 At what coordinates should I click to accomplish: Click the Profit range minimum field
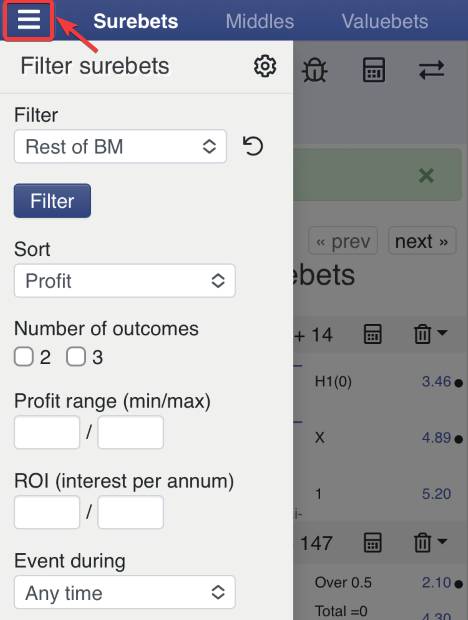coord(47,432)
